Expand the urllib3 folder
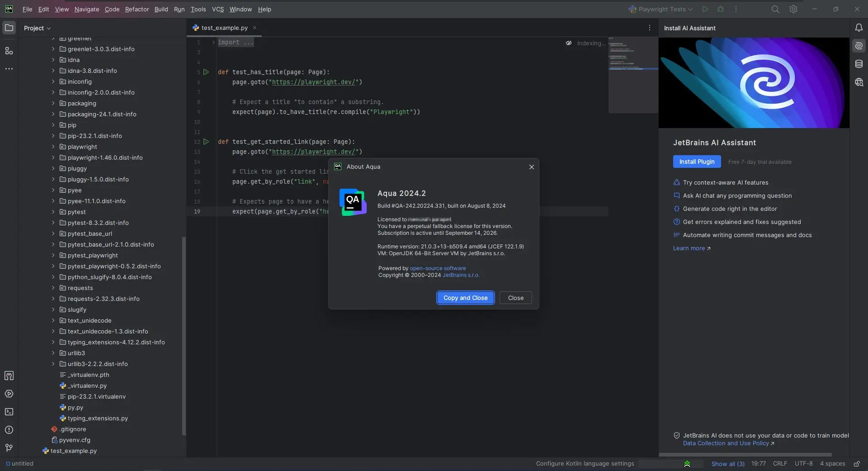 [53, 353]
